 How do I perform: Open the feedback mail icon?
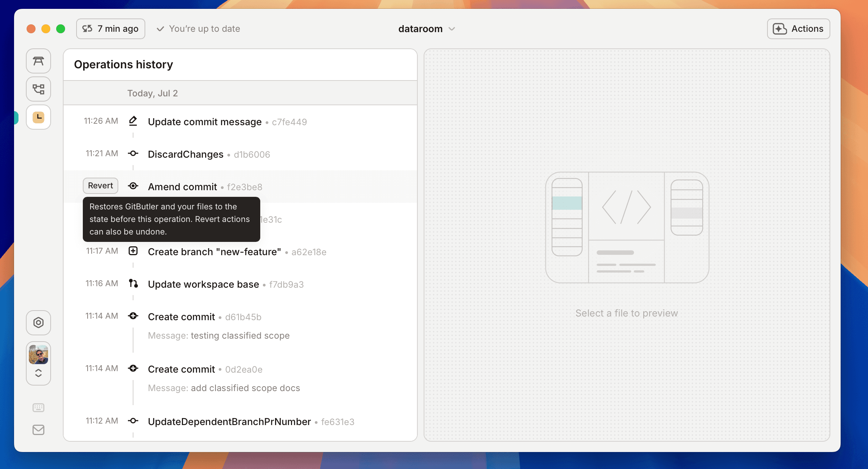tap(38, 429)
